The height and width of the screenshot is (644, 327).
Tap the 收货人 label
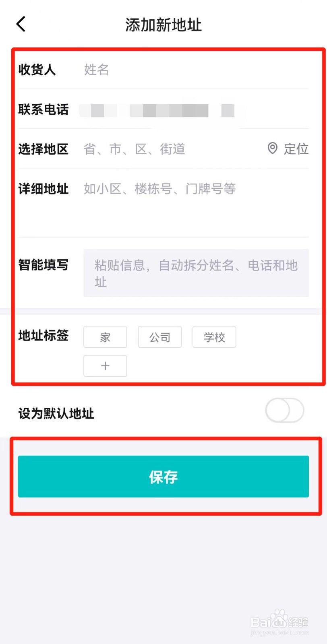click(37, 70)
